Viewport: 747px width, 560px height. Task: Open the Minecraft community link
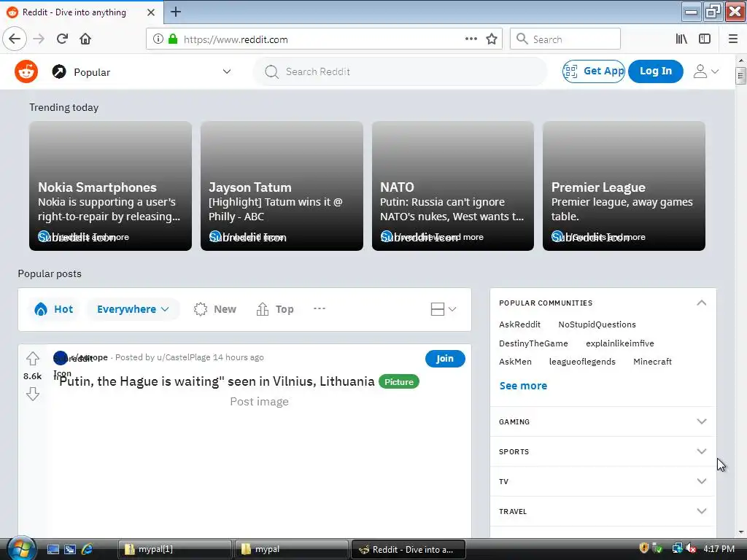tap(652, 362)
